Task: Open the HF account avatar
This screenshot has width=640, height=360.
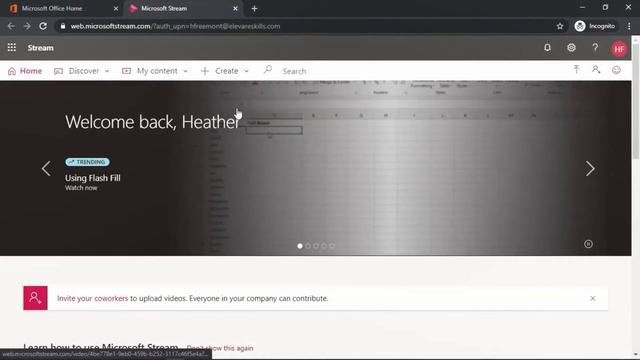Action: (619, 49)
